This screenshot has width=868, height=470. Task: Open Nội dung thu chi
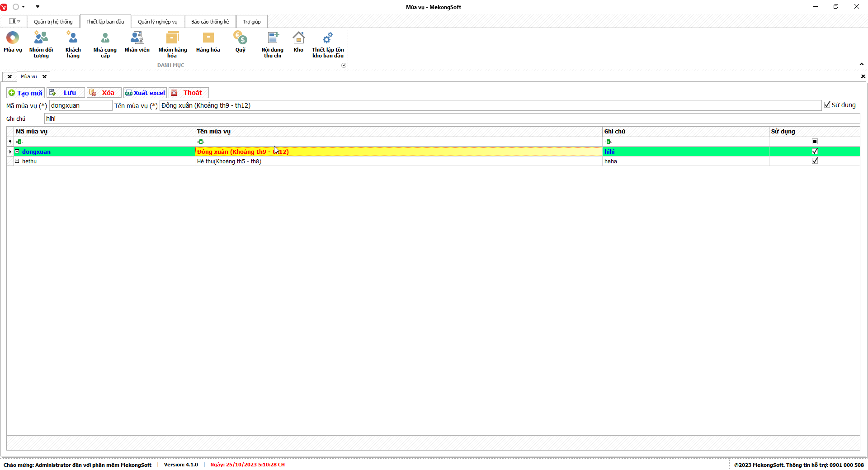[273, 44]
